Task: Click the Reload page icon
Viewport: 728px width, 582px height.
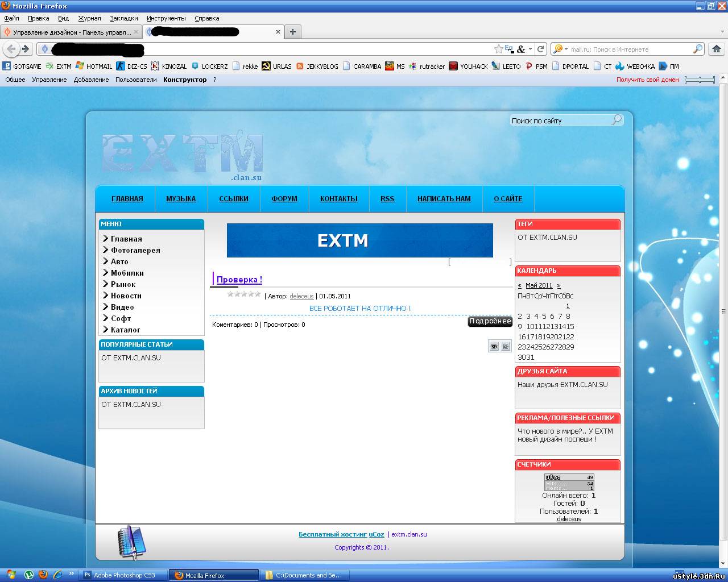Action: pyautogui.click(x=541, y=49)
